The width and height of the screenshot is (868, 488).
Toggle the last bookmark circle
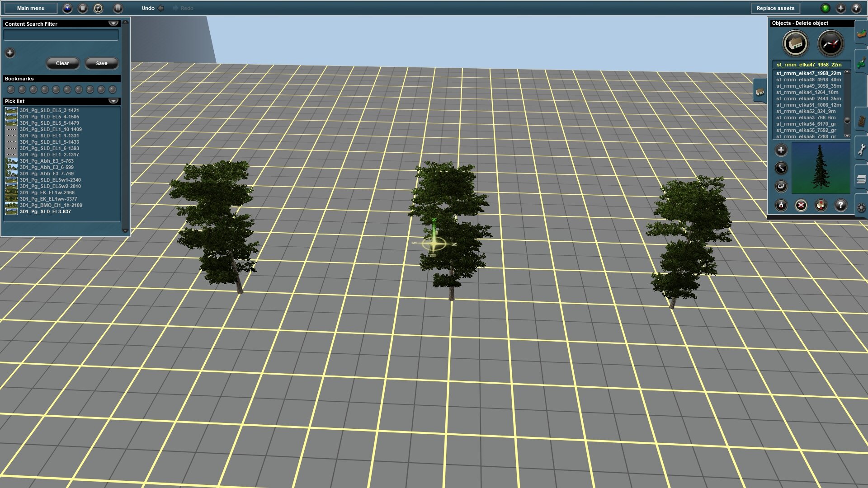pos(113,89)
